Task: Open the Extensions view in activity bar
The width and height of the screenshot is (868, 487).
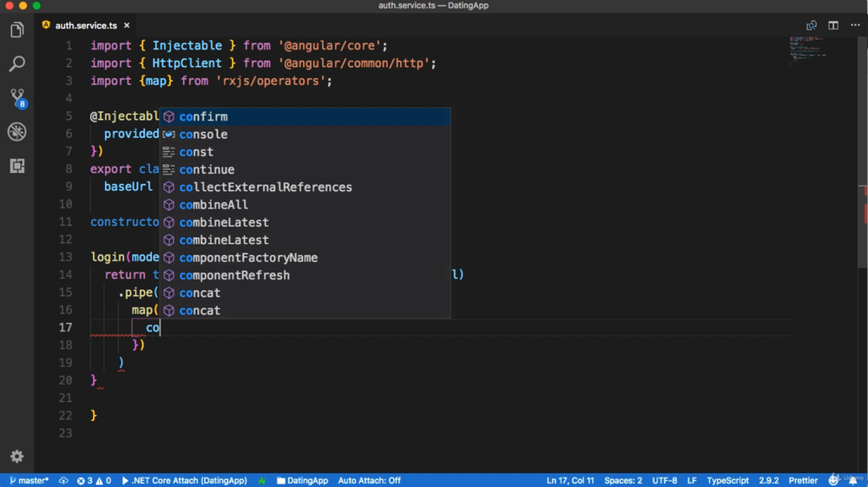Action: (16, 166)
